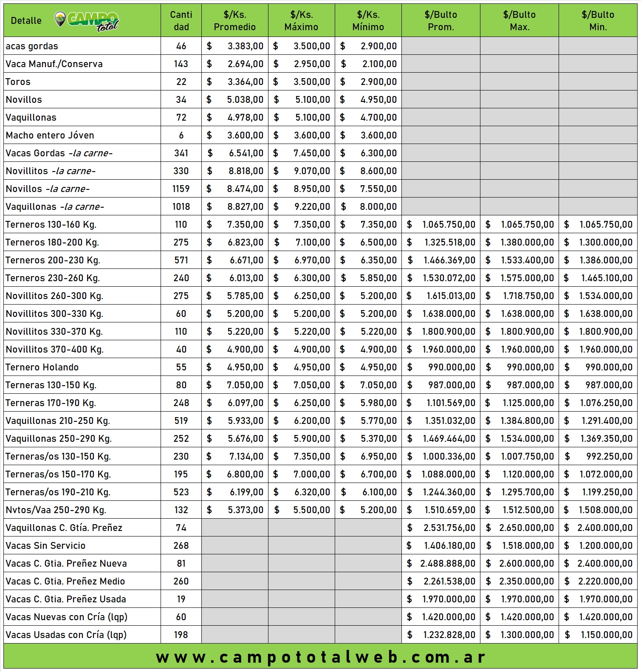Click the $/Bulto Min. column header
Screen dimensions: 641x672
598,21
